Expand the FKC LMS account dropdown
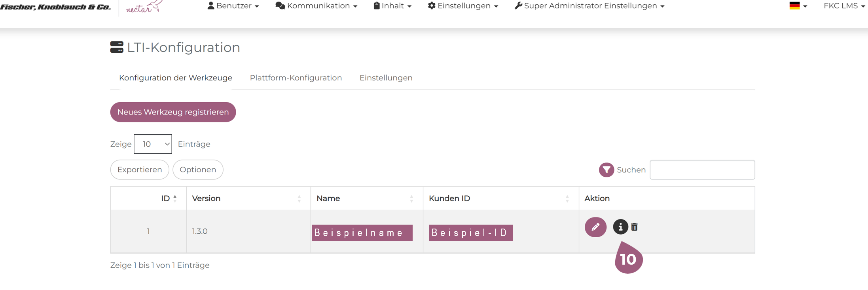This screenshot has height=290, width=868. click(x=844, y=6)
